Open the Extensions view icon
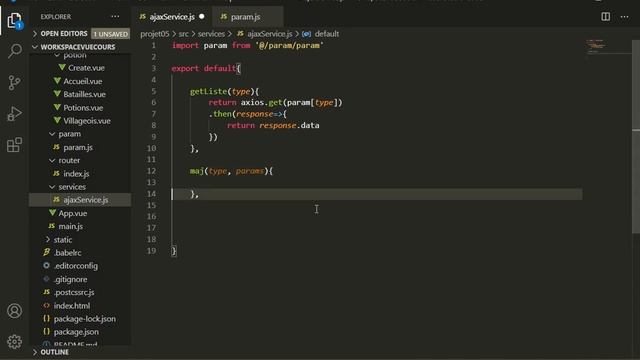This screenshot has height=360, width=640. pos(14,145)
